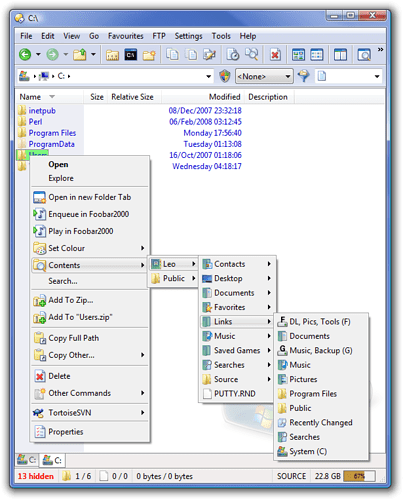Choose Open in new Folder Tab

click(90, 197)
